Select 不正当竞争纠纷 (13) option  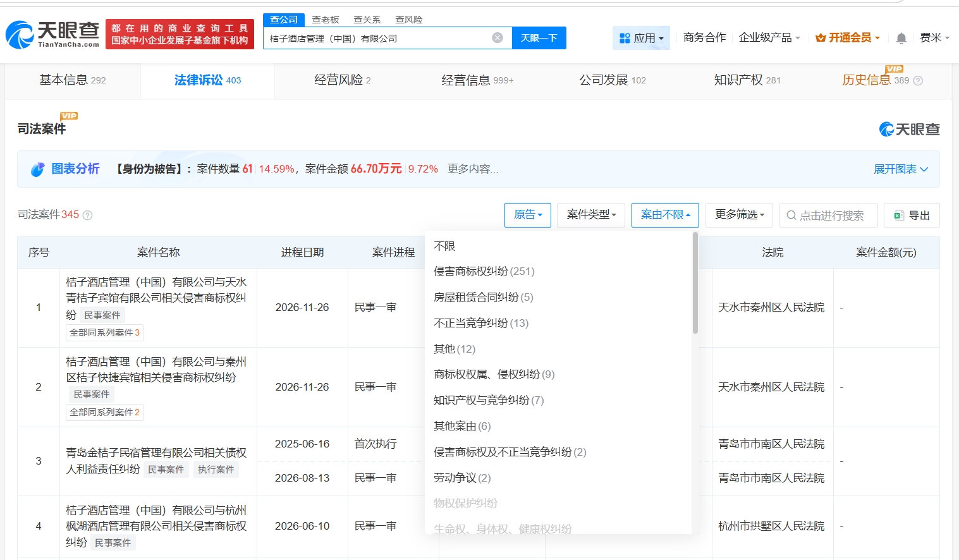[x=481, y=324]
